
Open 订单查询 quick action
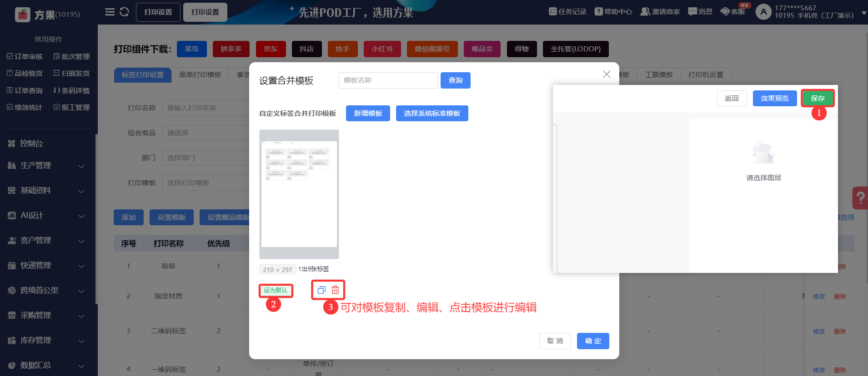[x=25, y=90]
